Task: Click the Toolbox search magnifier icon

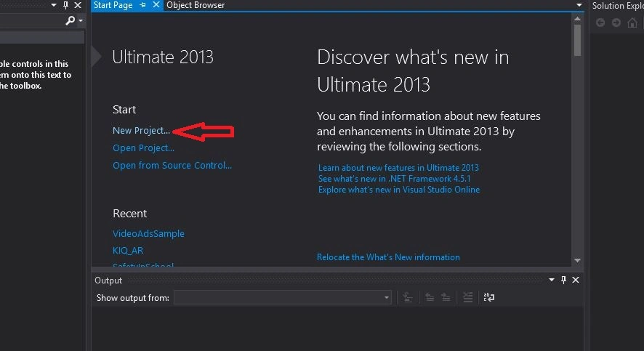Action: (x=71, y=20)
